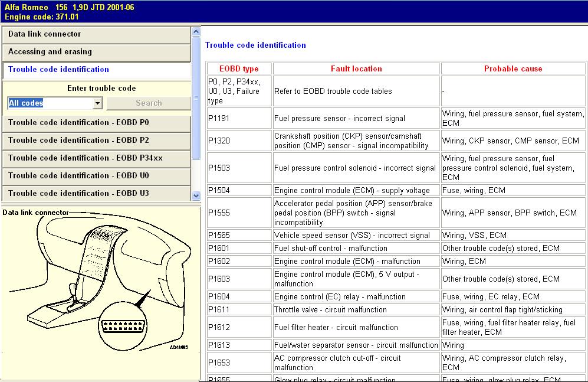Select the P1504 code cell
This screenshot has width=588, height=382.
(x=239, y=190)
